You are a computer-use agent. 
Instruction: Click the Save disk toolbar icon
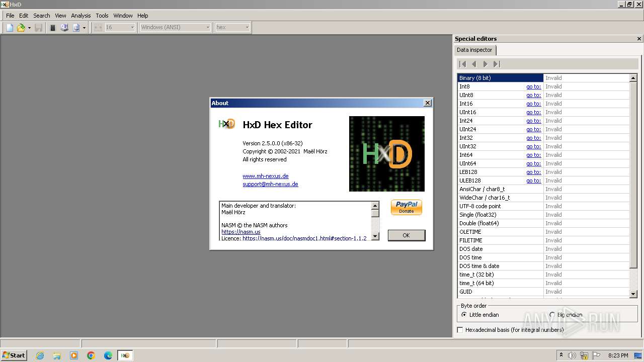38,28
